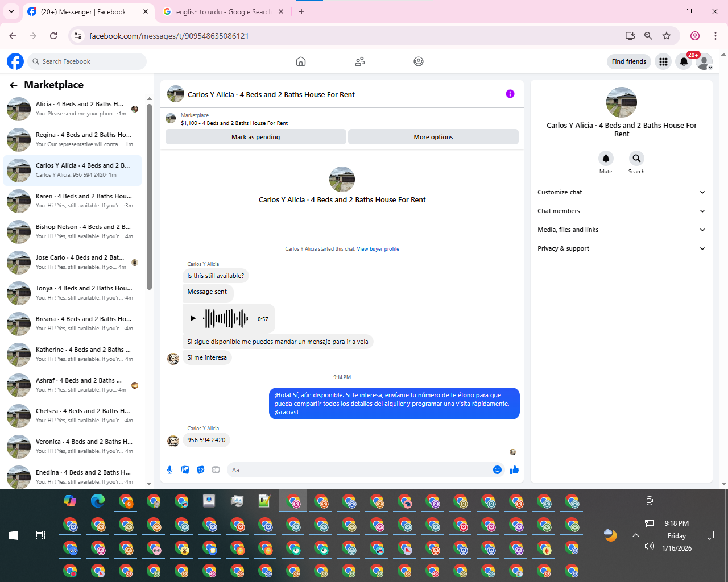This screenshot has width=728, height=582.
Task: Open View buyer profile link
Action: 378,249
